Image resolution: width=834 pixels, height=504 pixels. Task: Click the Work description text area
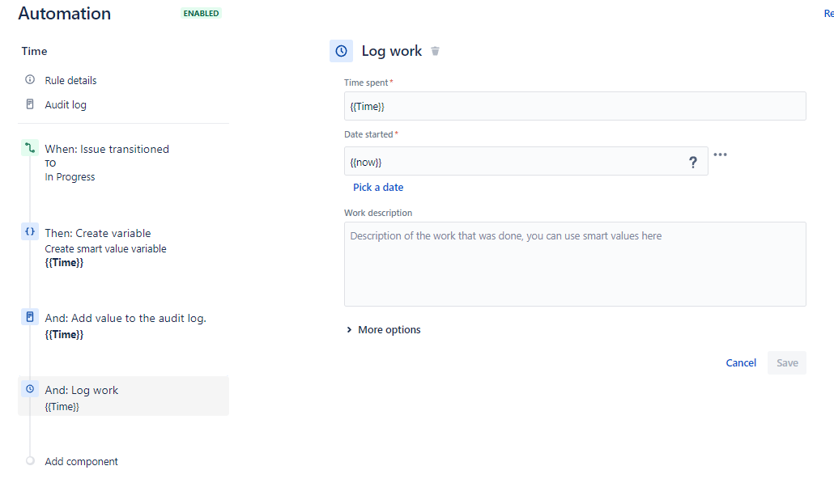(x=575, y=263)
